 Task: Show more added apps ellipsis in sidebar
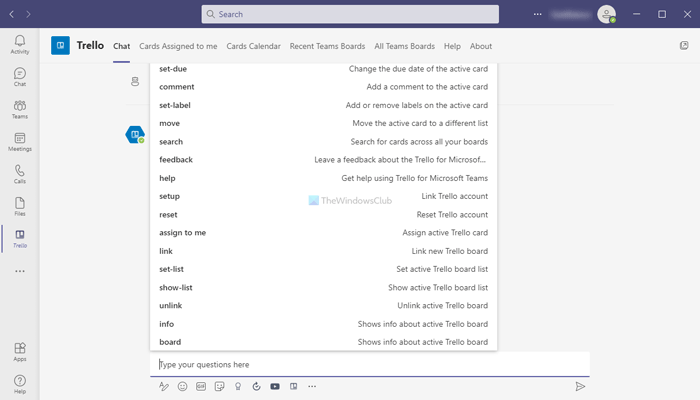[x=20, y=271]
